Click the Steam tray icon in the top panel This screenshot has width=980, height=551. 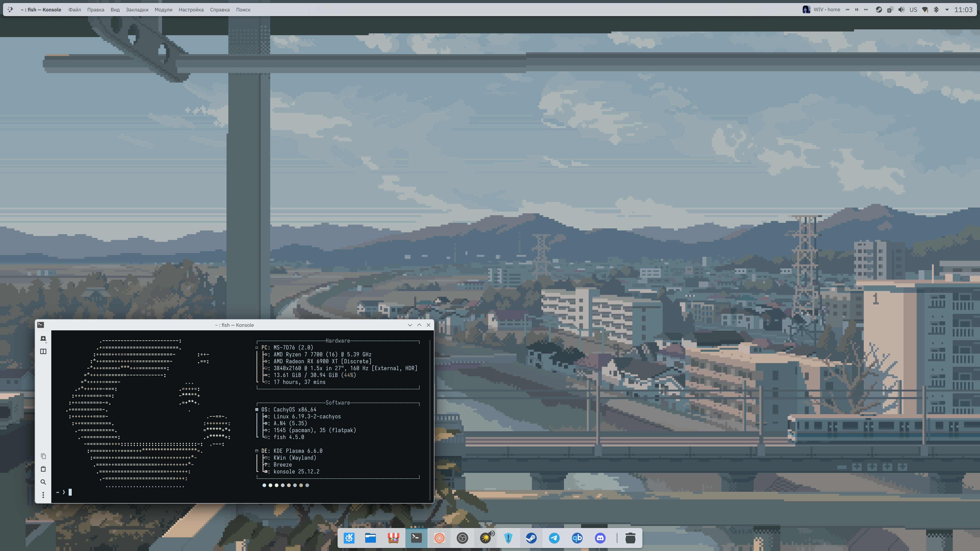[x=878, y=9]
